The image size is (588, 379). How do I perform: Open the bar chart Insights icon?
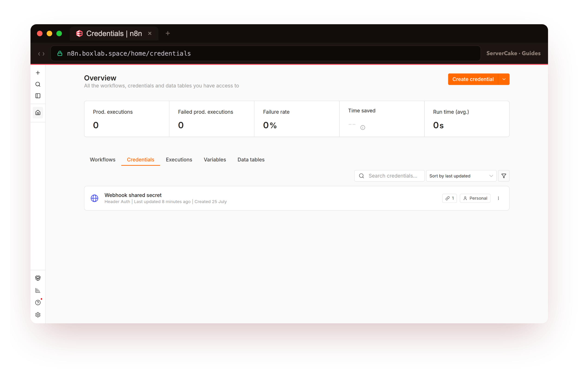point(38,290)
